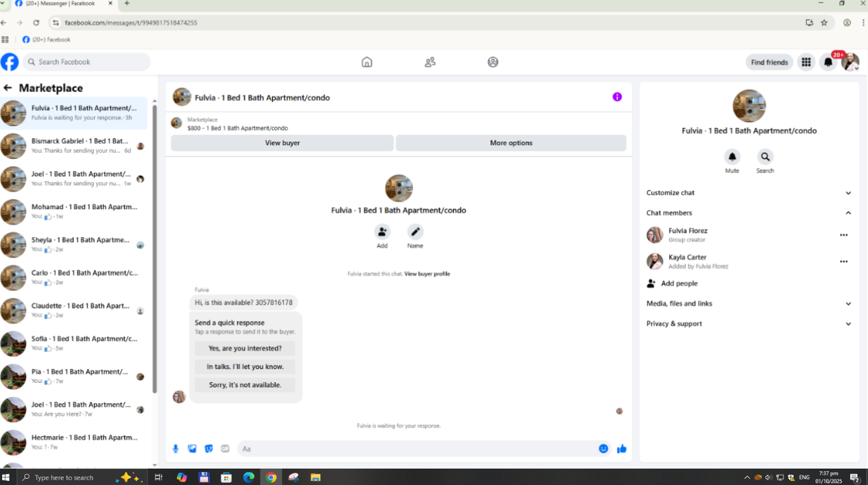Open the Sofia conversation
Screen dimensions: 868x485
coord(74,344)
